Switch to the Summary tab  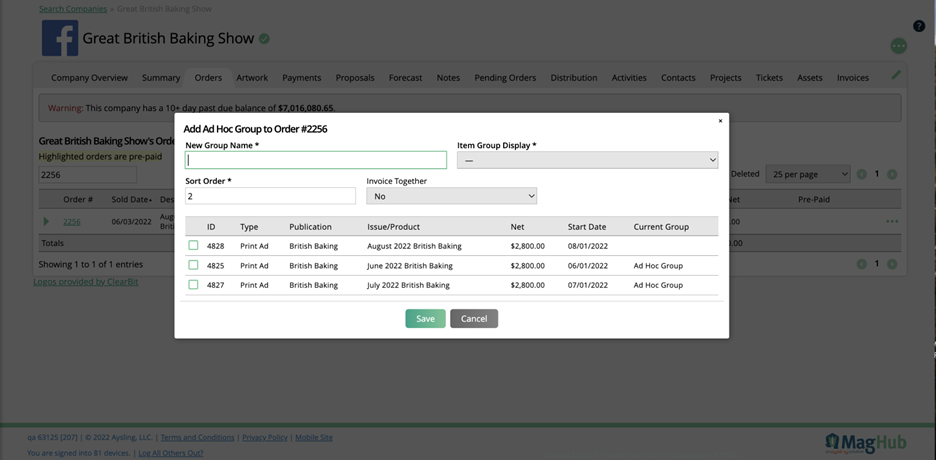161,78
